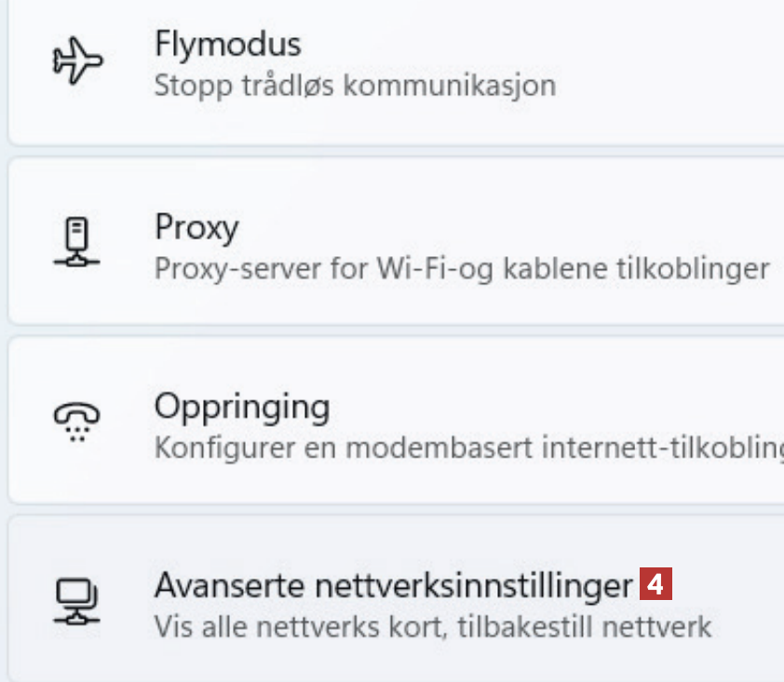Open the Proxy settings title
The height and width of the screenshot is (682, 784).
196,226
